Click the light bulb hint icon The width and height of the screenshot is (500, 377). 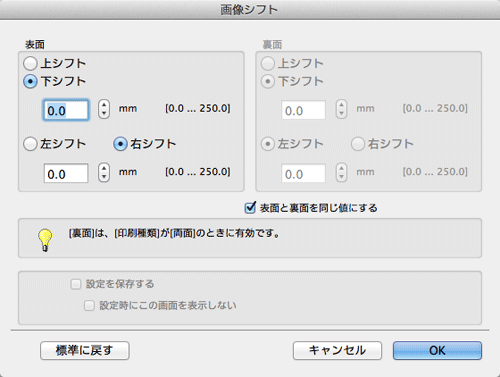[45, 239]
